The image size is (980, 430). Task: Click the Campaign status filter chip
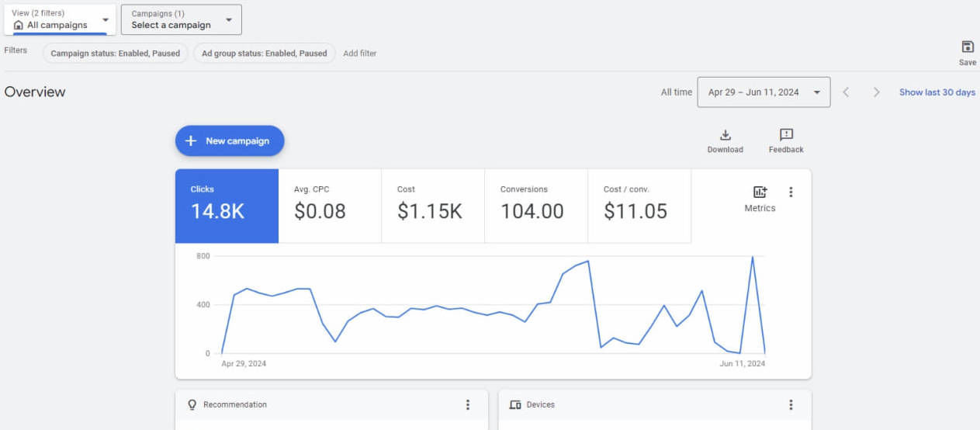tap(115, 54)
